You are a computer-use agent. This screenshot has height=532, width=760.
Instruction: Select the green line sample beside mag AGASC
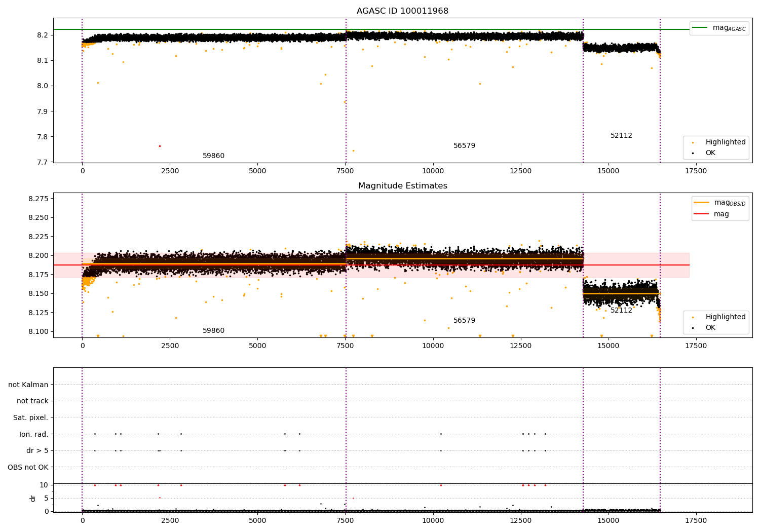click(x=700, y=28)
